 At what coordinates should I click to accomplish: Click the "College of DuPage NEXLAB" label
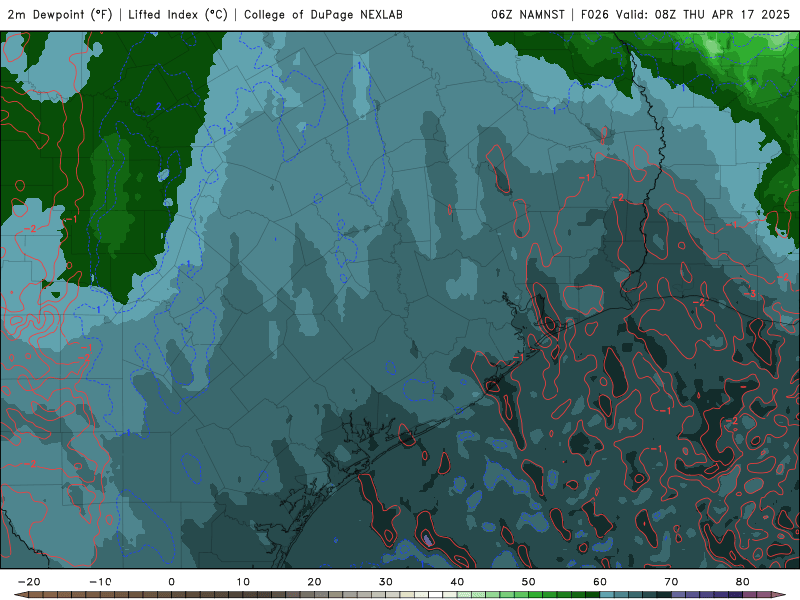click(323, 14)
